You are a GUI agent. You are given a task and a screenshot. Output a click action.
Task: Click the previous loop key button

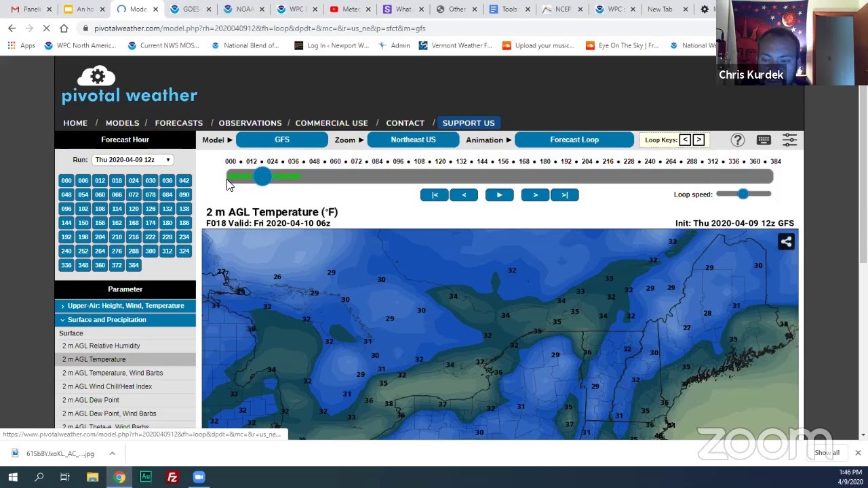click(685, 140)
